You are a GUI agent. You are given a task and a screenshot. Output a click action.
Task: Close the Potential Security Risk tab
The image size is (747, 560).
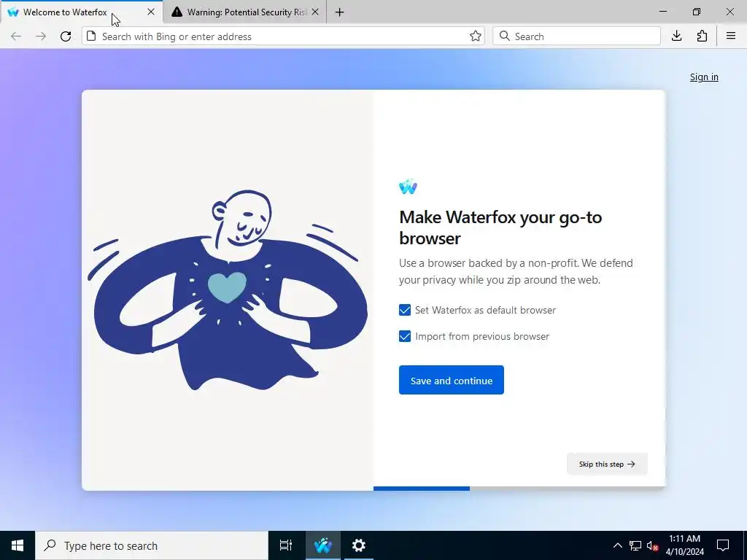(315, 12)
